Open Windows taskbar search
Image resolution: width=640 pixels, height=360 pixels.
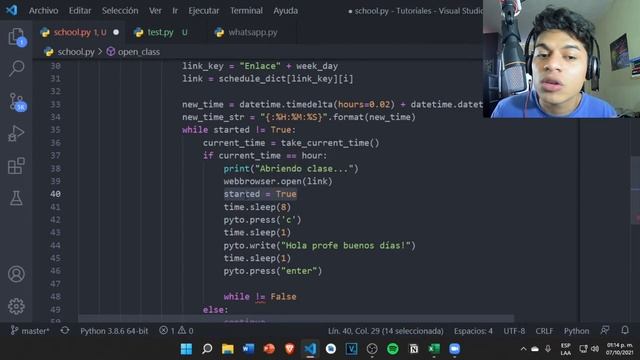click(207, 349)
